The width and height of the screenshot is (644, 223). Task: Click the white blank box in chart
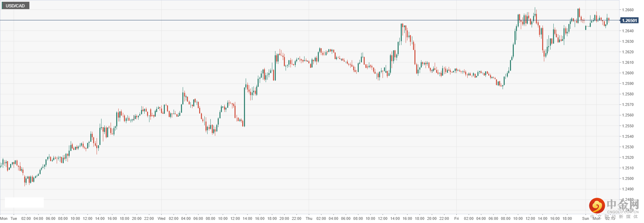coord(24,202)
